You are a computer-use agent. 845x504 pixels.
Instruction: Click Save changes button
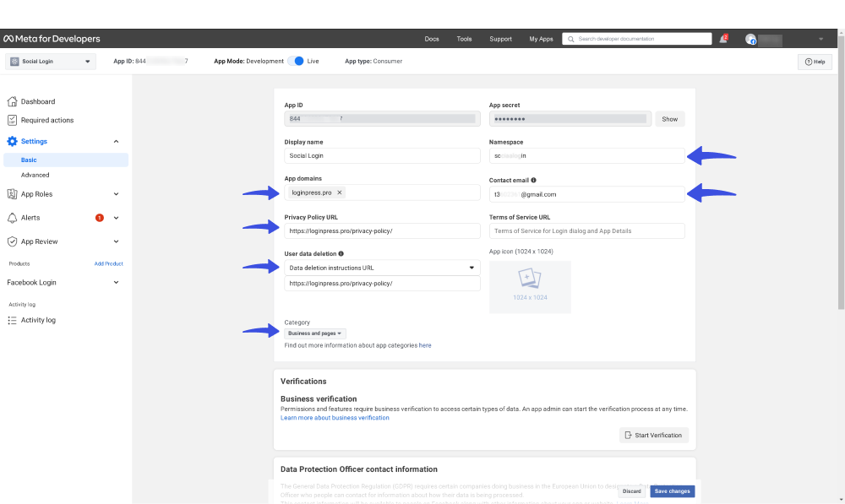(x=672, y=491)
